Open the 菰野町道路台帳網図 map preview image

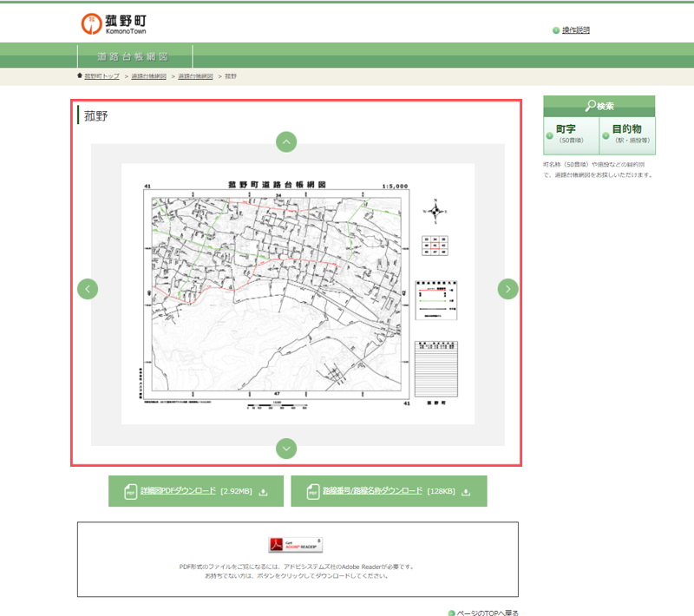click(x=298, y=294)
